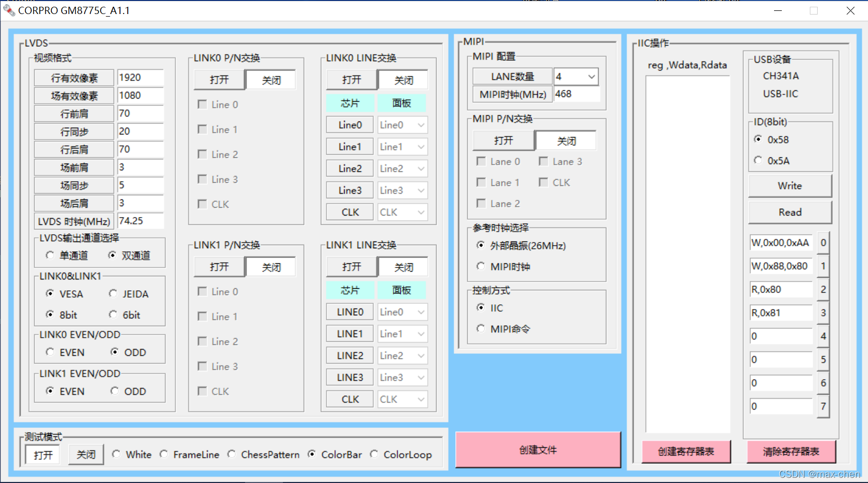The height and width of the screenshot is (483, 868).
Task: Click the R,0x81 command field
Action: pyautogui.click(x=781, y=313)
